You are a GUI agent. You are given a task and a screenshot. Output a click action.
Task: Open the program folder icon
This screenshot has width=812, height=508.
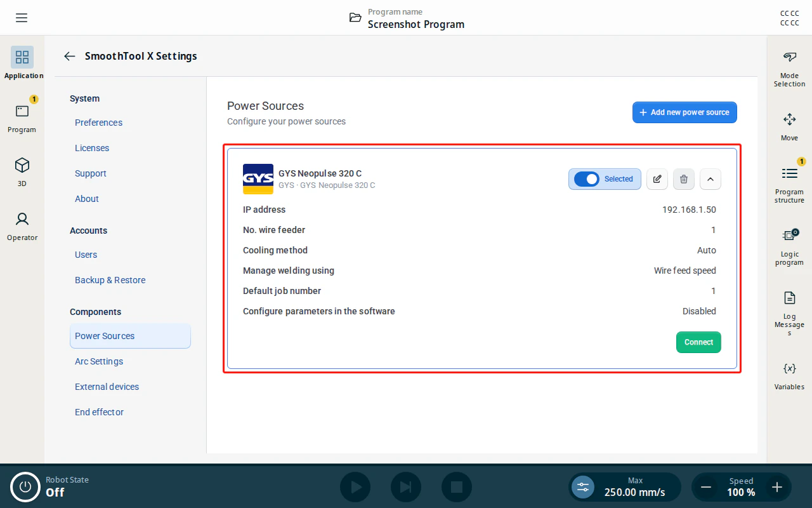click(355, 18)
